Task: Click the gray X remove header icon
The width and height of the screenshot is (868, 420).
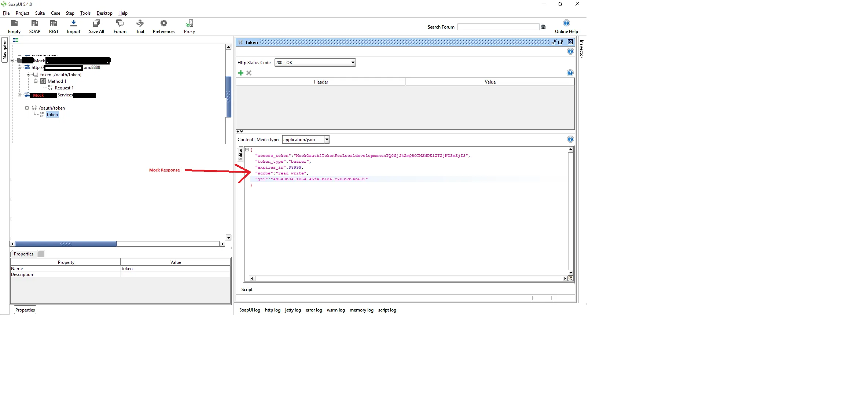Action: [249, 73]
